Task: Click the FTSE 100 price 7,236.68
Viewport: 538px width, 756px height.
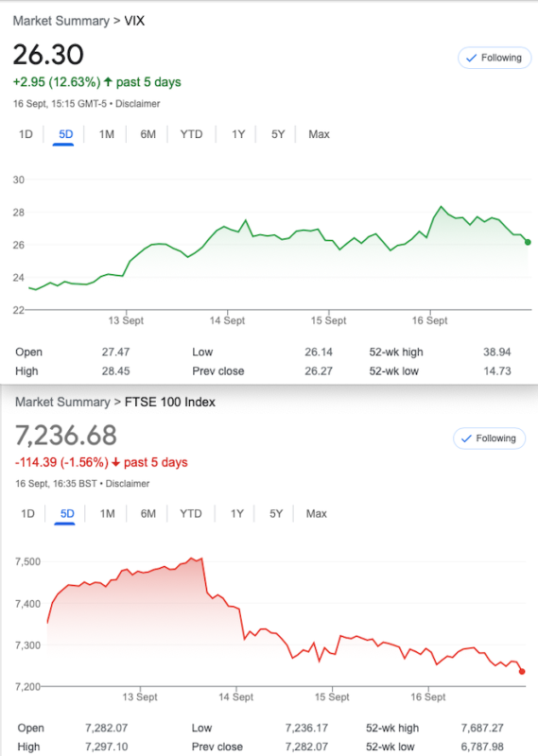Action: coord(66,435)
